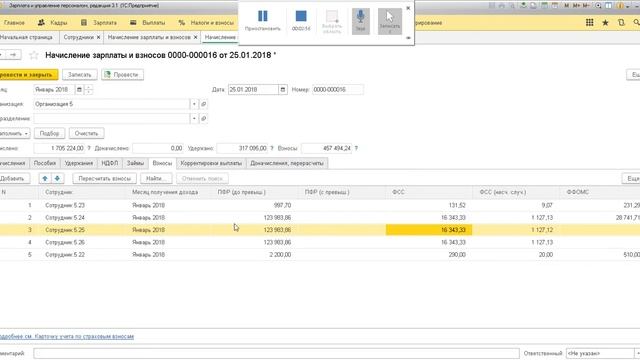Move the row down with the blue down arrow
Screen dimensions: 640x360
57,178
